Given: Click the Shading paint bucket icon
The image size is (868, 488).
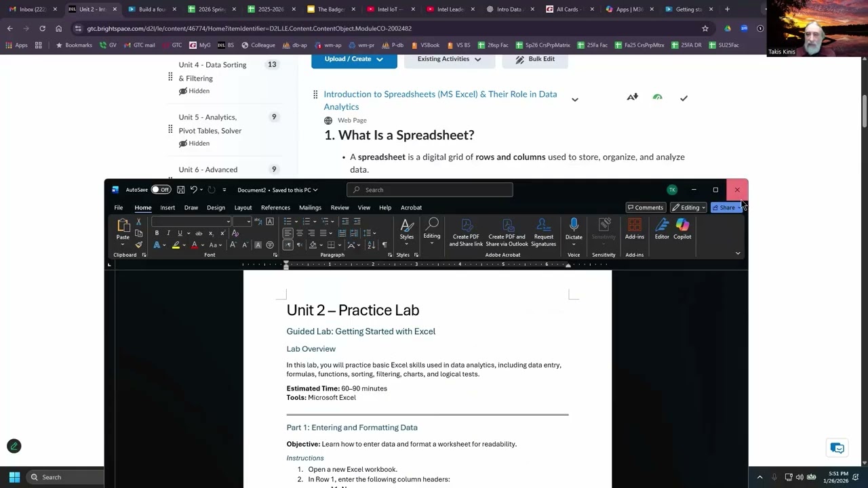Looking at the screenshot, I should pos(313,245).
